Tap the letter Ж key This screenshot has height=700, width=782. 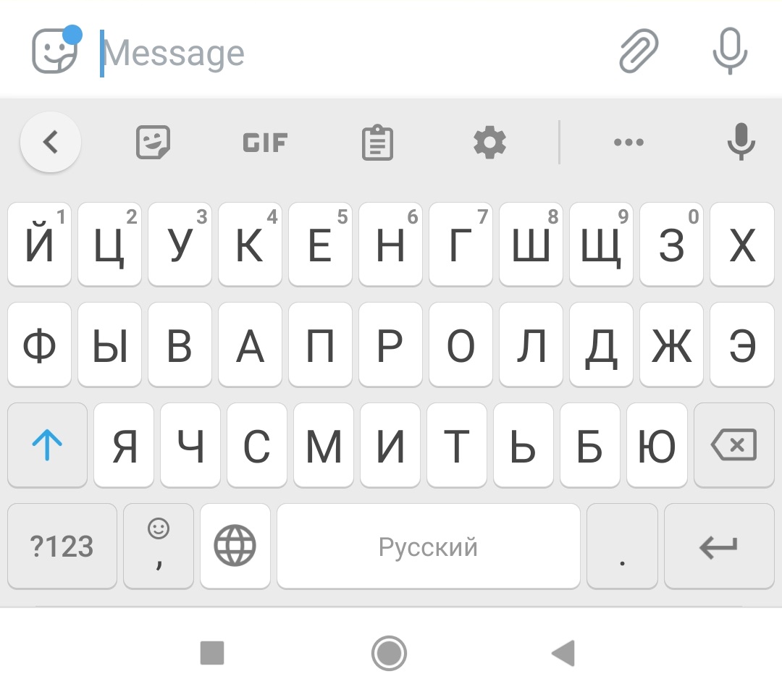[671, 345]
